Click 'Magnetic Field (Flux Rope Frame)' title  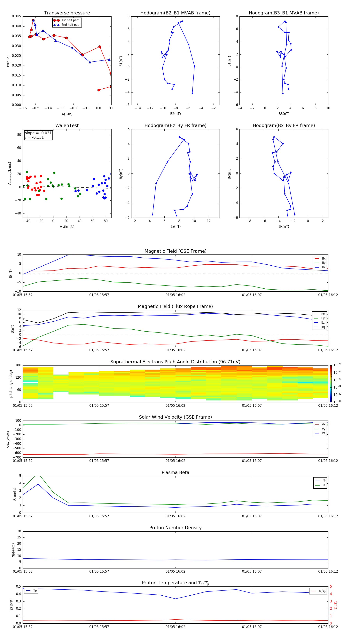(x=175, y=307)
